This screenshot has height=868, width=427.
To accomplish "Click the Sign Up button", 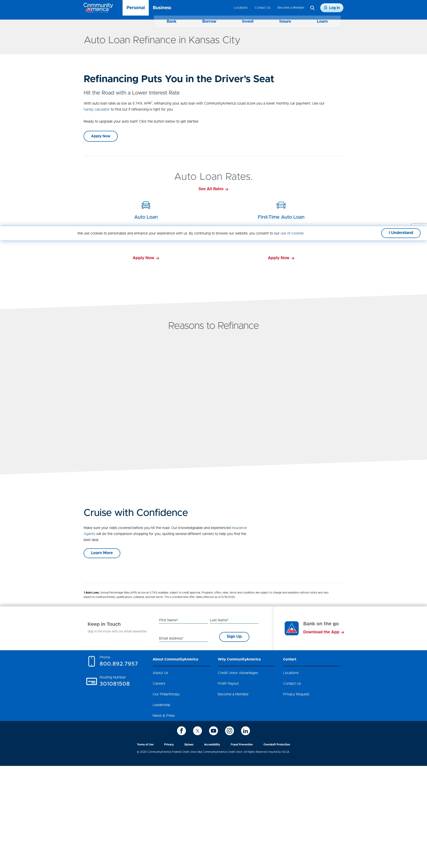I will coord(234,636).
